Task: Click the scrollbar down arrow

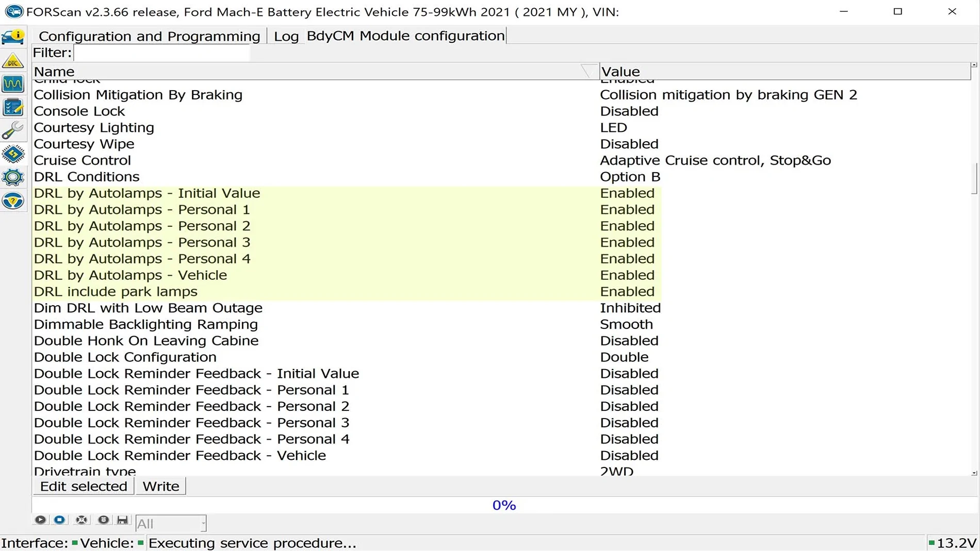Action: (x=974, y=473)
